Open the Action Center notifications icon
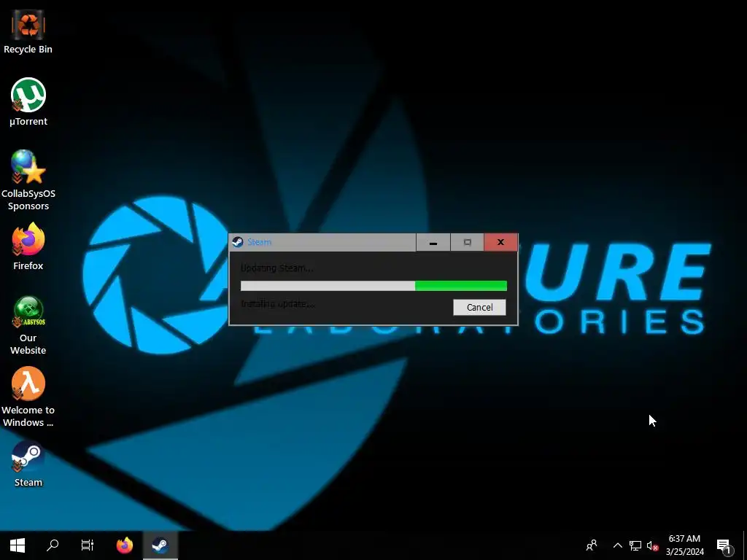The image size is (747, 560). 724,545
